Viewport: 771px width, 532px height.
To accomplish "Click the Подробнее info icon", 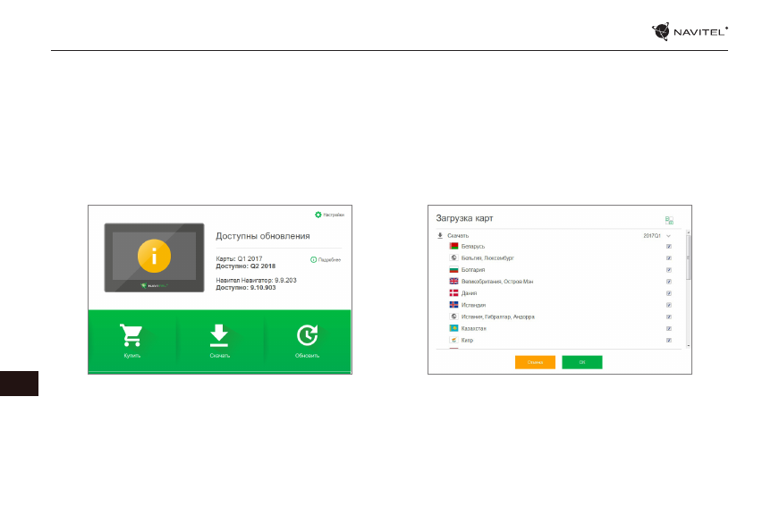I will click(313, 259).
